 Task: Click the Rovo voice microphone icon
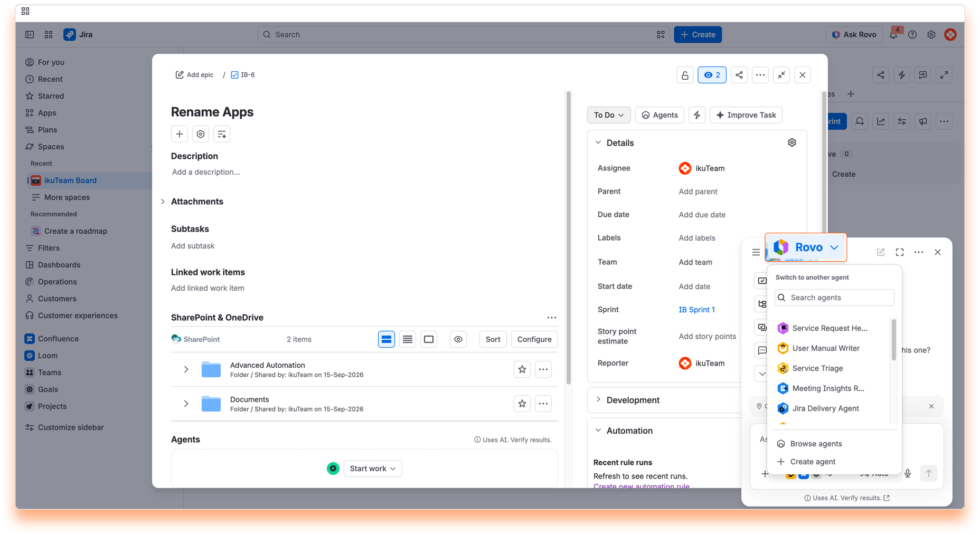pos(908,473)
